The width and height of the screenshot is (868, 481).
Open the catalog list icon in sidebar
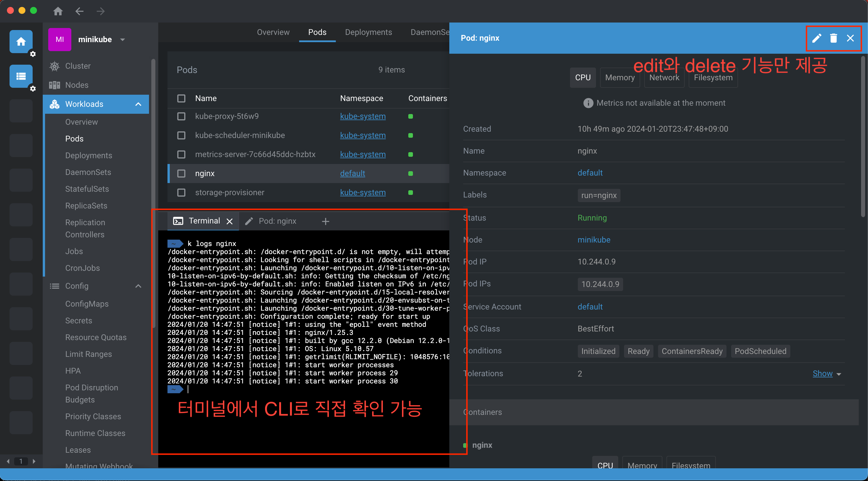coord(21,76)
